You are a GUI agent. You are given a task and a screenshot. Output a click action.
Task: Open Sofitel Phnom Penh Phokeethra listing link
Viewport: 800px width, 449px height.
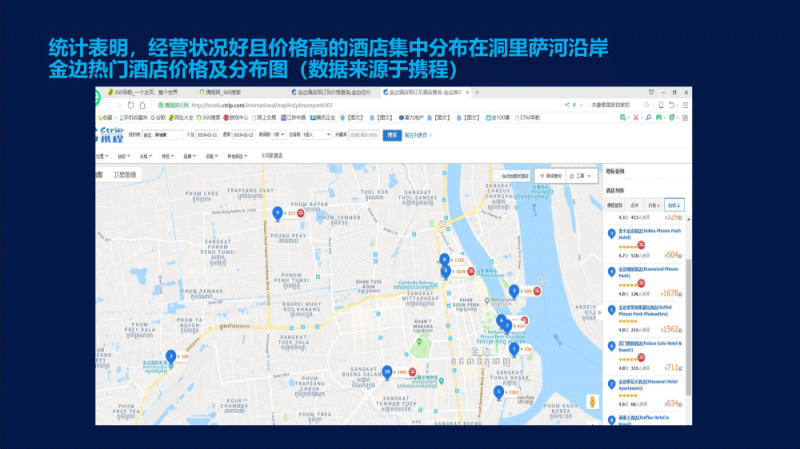point(645,311)
